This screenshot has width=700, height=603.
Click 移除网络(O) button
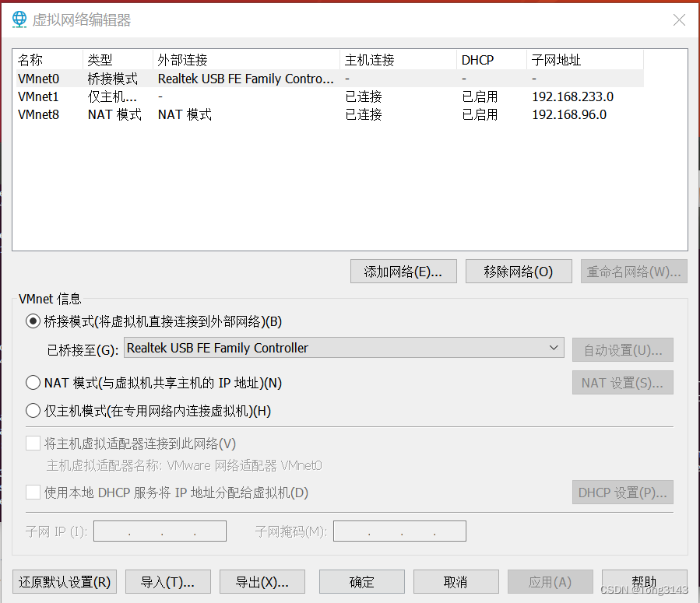click(519, 272)
